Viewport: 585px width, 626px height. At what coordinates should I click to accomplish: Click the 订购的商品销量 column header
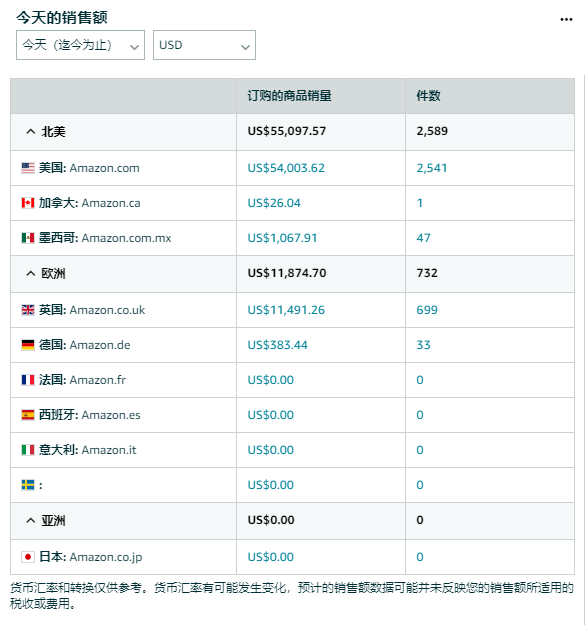click(290, 96)
